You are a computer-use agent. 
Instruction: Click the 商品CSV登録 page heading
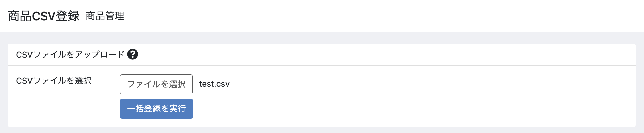click(44, 16)
